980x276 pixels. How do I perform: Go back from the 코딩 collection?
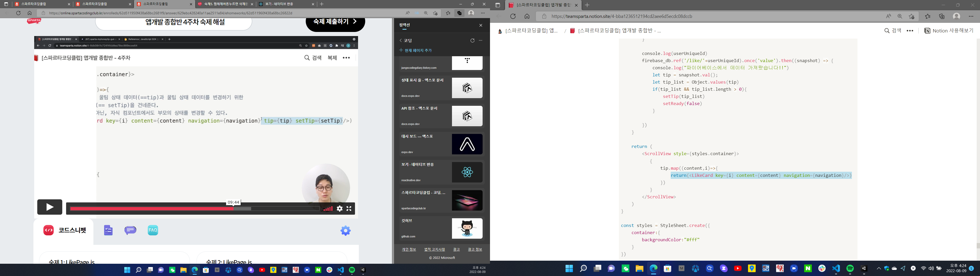[x=401, y=40]
